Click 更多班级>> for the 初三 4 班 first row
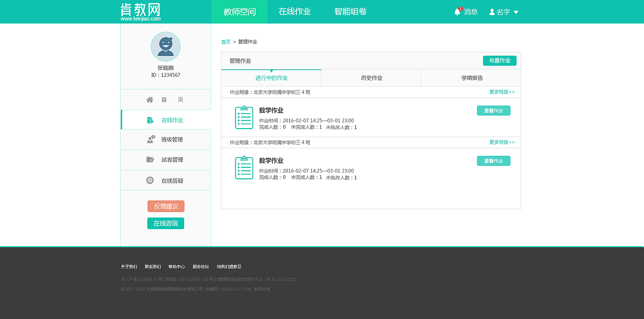The width and height of the screenshot is (644, 319). point(502,92)
